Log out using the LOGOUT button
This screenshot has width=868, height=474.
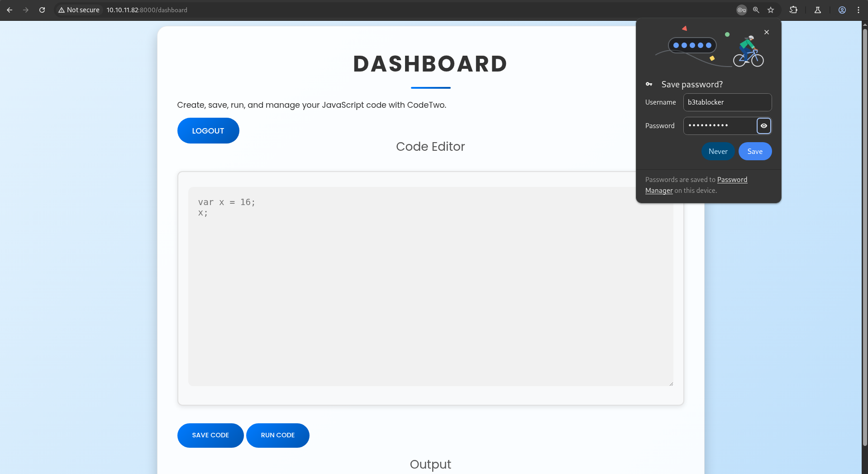coord(208,131)
